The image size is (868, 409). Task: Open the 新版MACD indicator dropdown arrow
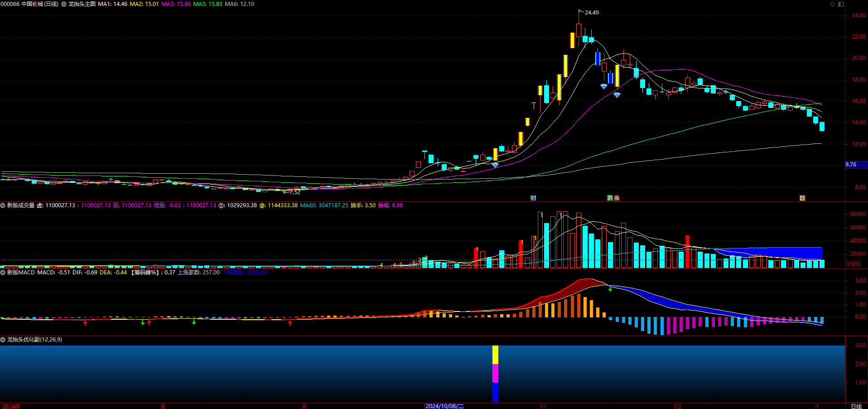coord(3,273)
